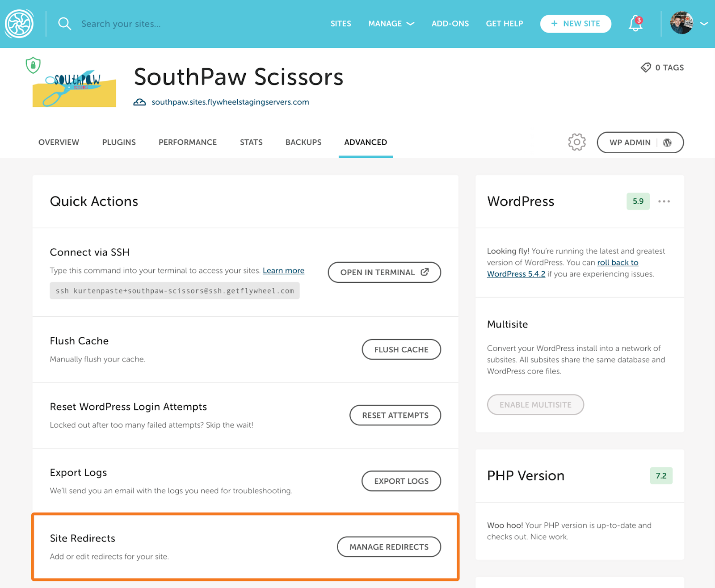
Task: Click the Flywheel logo icon
Action: [x=19, y=24]
